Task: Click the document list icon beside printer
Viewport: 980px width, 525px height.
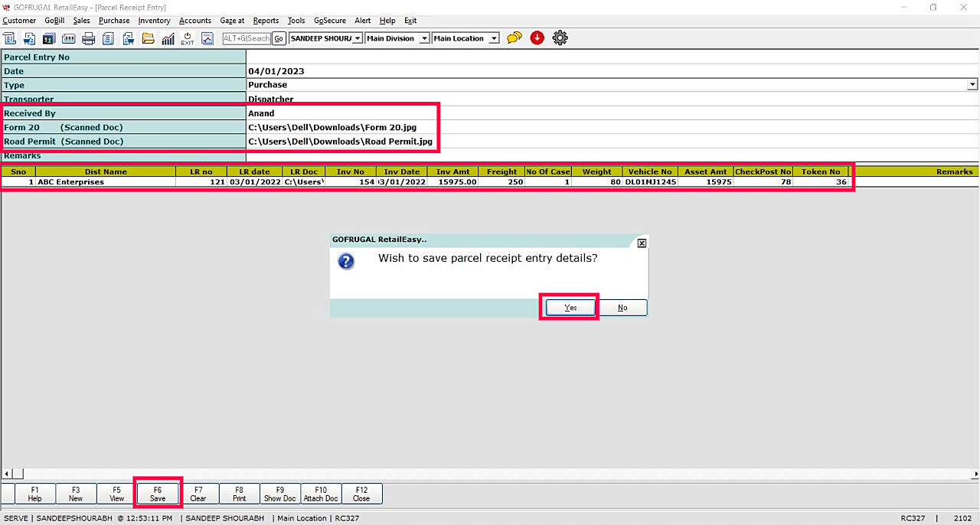Action: pos(109,38)
